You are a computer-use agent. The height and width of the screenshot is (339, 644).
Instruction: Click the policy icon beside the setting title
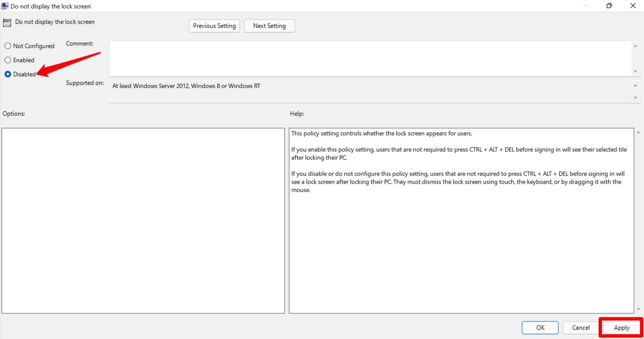[7, 23]
